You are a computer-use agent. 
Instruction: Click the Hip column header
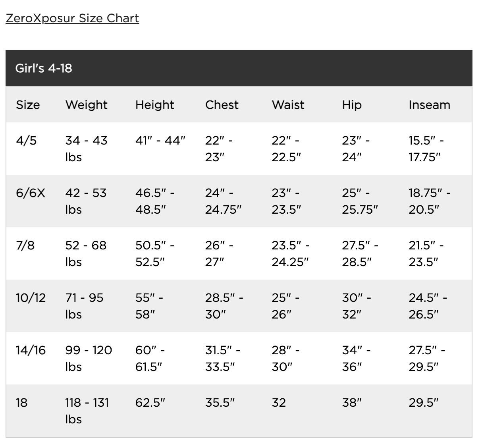[x=351, y=105]
